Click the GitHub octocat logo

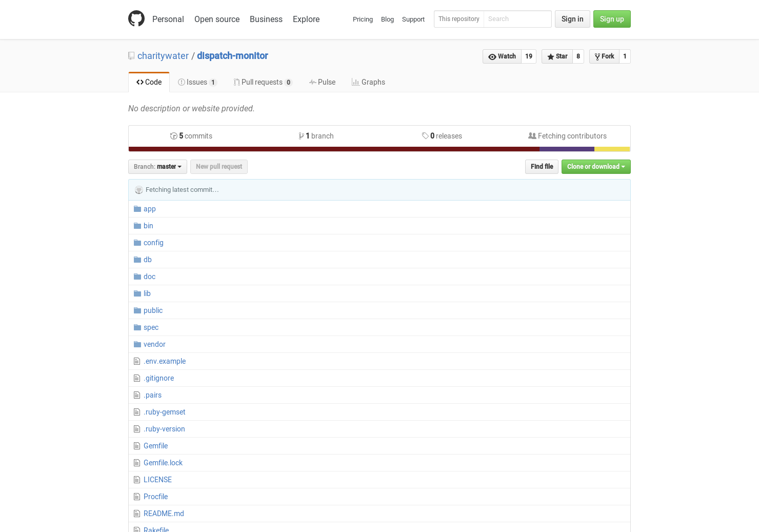[136, 18]
